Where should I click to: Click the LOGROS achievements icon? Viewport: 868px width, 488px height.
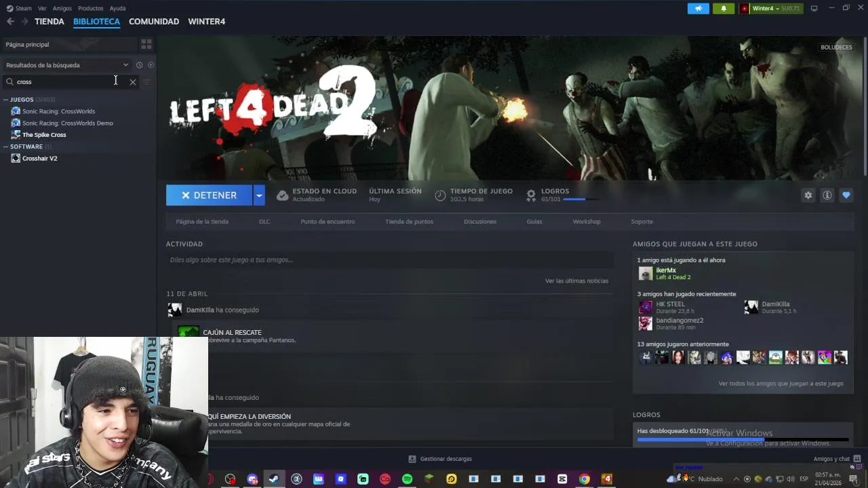point(531,195)
